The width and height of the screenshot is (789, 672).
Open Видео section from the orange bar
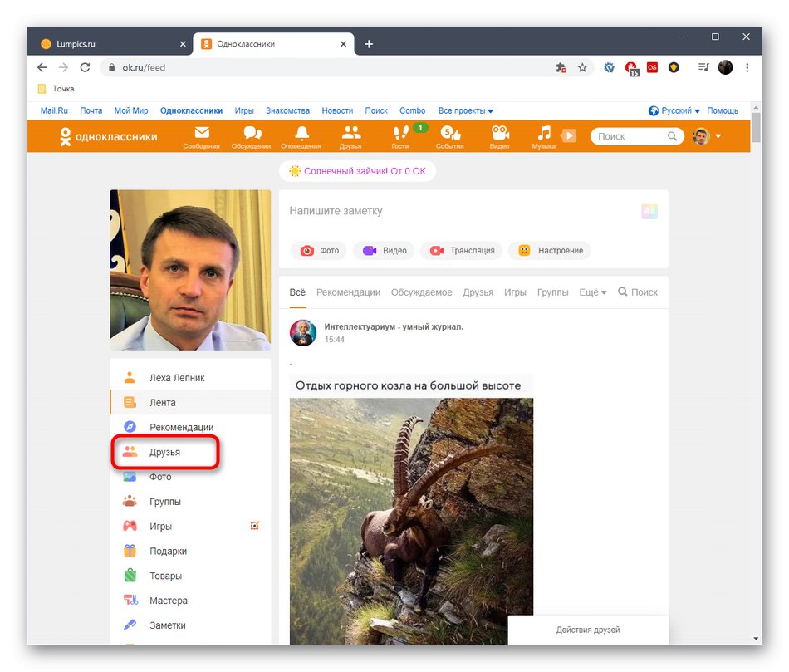point(499,135)
